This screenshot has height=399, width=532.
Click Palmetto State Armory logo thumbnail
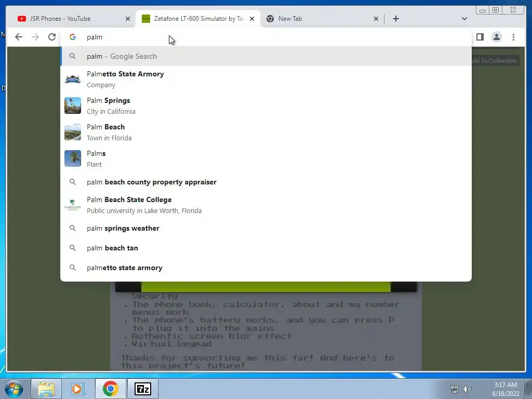coord(73,79)
